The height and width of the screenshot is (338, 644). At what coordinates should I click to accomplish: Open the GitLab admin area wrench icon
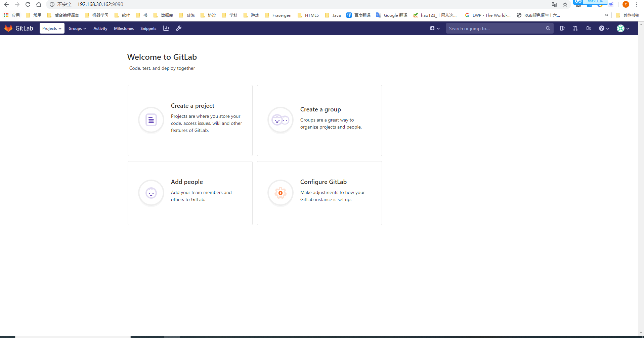[178, 28]
